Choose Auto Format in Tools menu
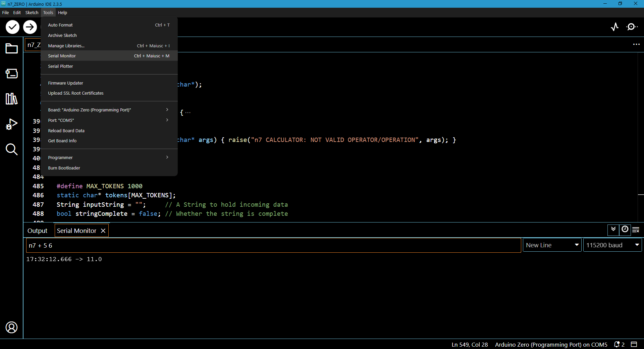This screenshot has width=644, height=349. point(60,25)
